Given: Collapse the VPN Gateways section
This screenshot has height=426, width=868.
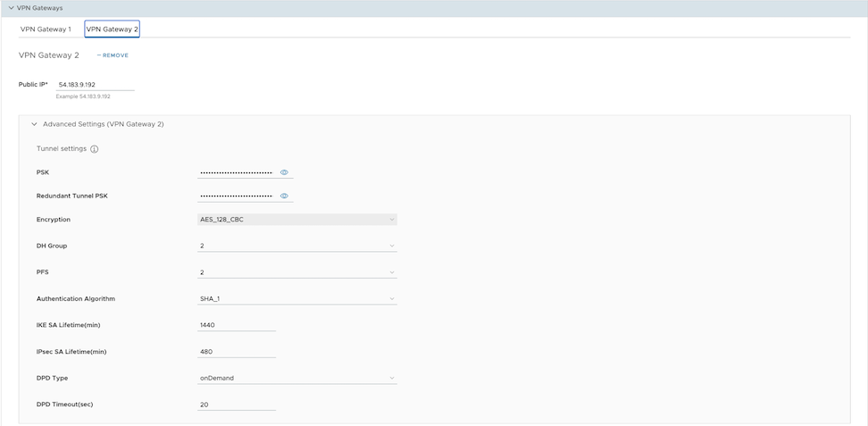Looking at the screenshot, I should [11, 8].
